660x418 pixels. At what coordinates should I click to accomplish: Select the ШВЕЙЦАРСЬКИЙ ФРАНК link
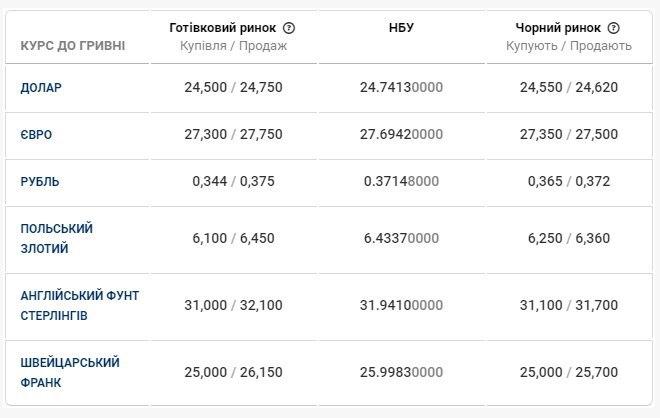tap(70, 372)
